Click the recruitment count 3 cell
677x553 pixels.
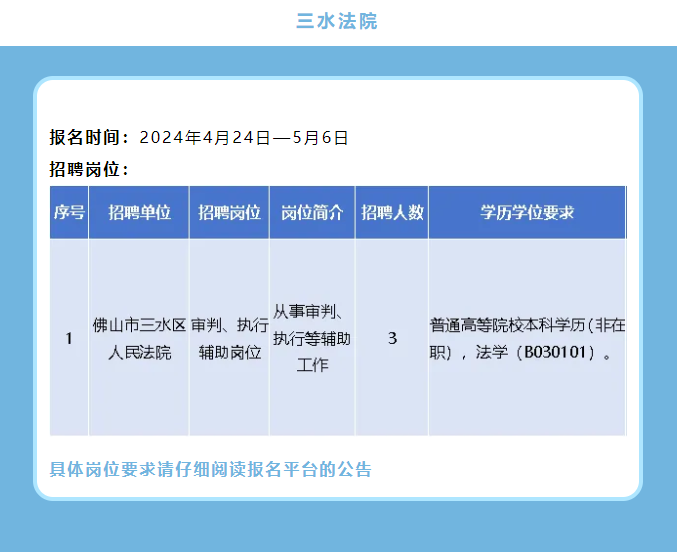coord(392,339)
